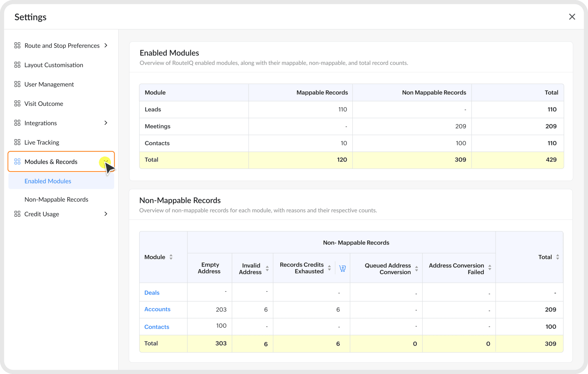The image size is (588, 374).
Task: Collapse the Modules & Records section
Action: click(105, 162)
